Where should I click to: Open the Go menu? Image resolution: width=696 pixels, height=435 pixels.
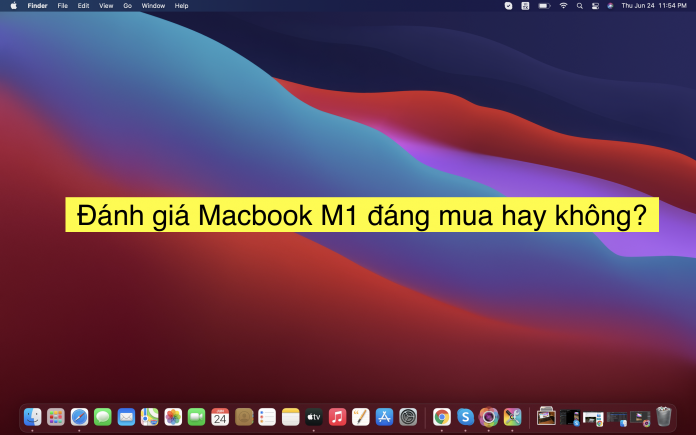pyautogui.click(x=127, y=6)
